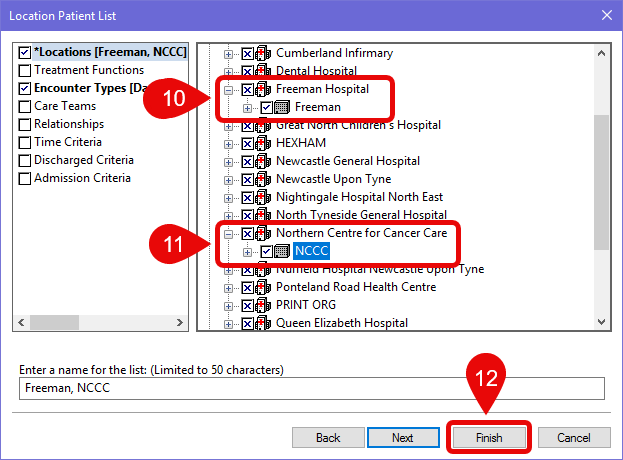Expand the PRINT ORG node
623x460 pixels.
(228, 306)
